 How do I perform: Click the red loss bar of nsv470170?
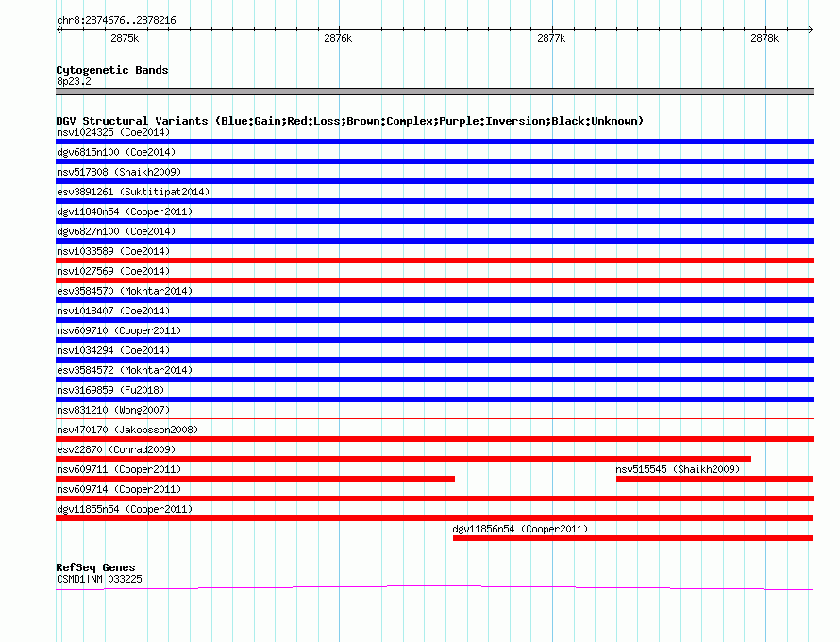tap(434, 439)
